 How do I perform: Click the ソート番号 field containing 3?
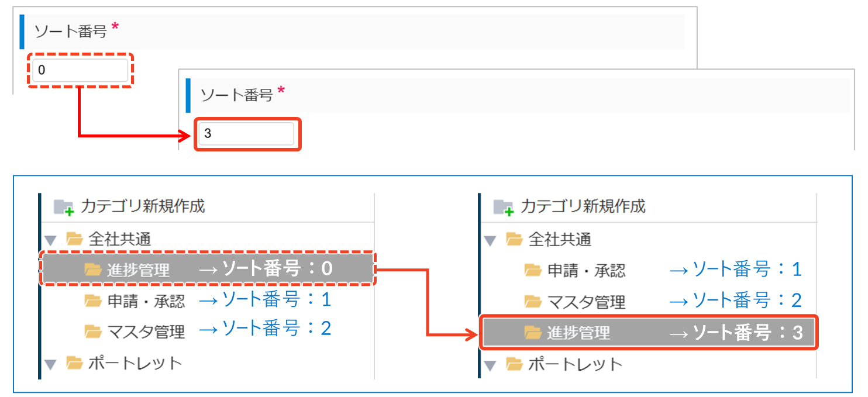coord(246,134)
